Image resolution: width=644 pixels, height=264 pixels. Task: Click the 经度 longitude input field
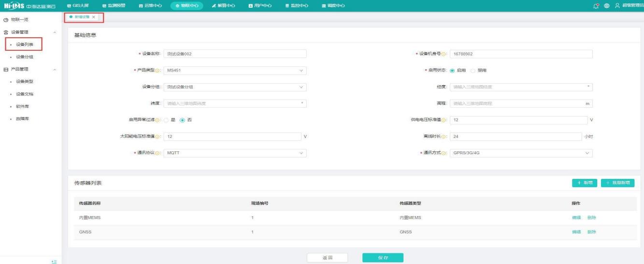[521, 87]
